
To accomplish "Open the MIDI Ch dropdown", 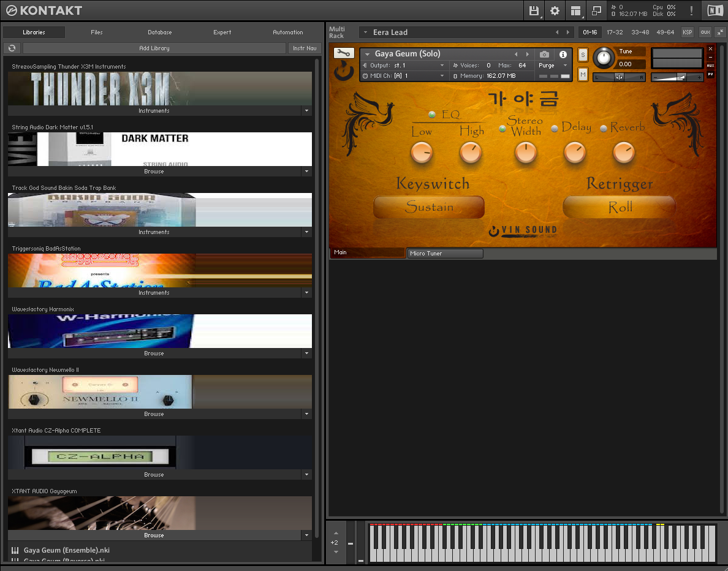I will [x=403, y=76].
